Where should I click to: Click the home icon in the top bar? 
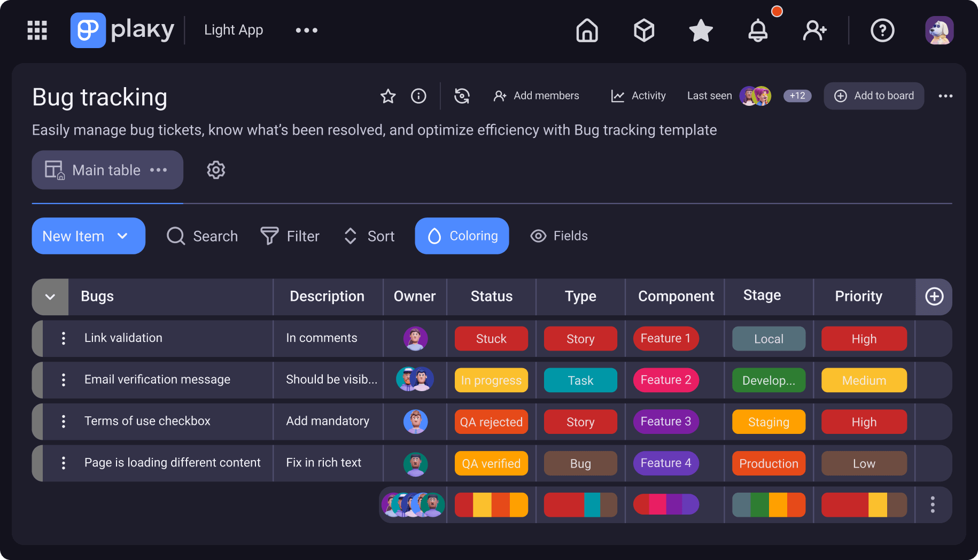click(587, 30)
